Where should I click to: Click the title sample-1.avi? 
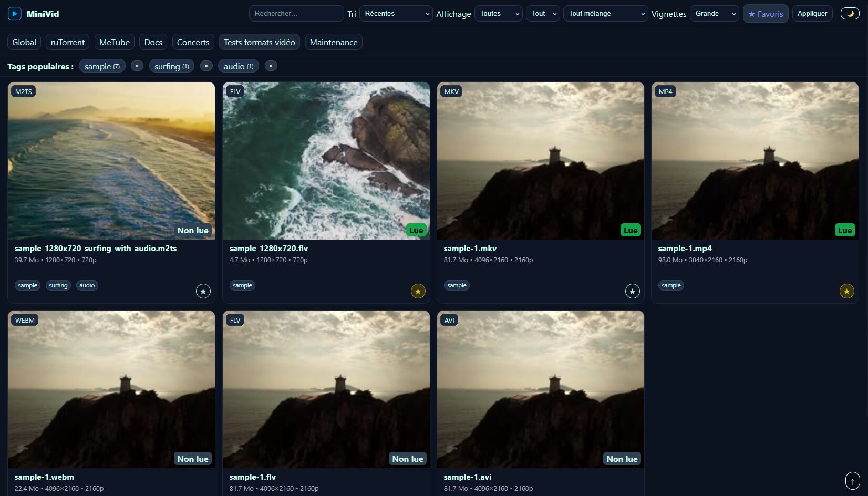[x=468, y=477]
